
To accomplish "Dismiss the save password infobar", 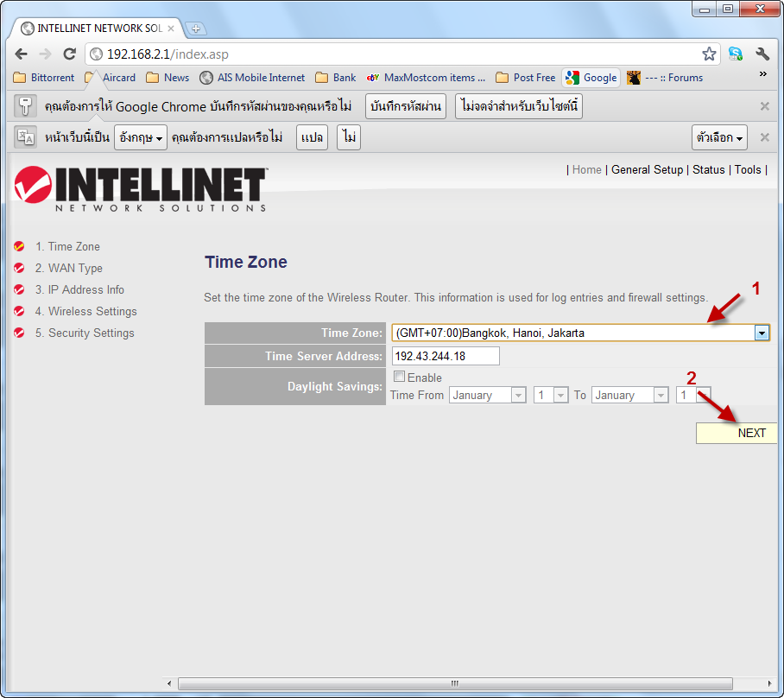I will click(x=764, y=106).
